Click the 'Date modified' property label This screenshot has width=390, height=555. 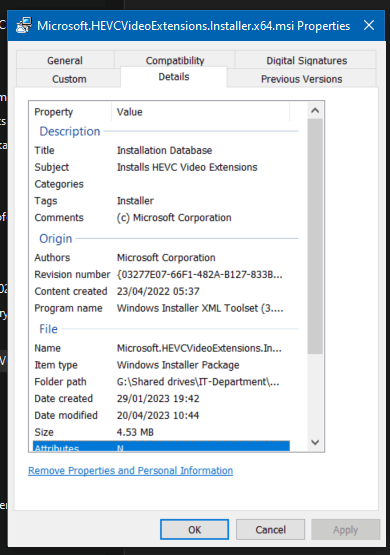[66, 415]
